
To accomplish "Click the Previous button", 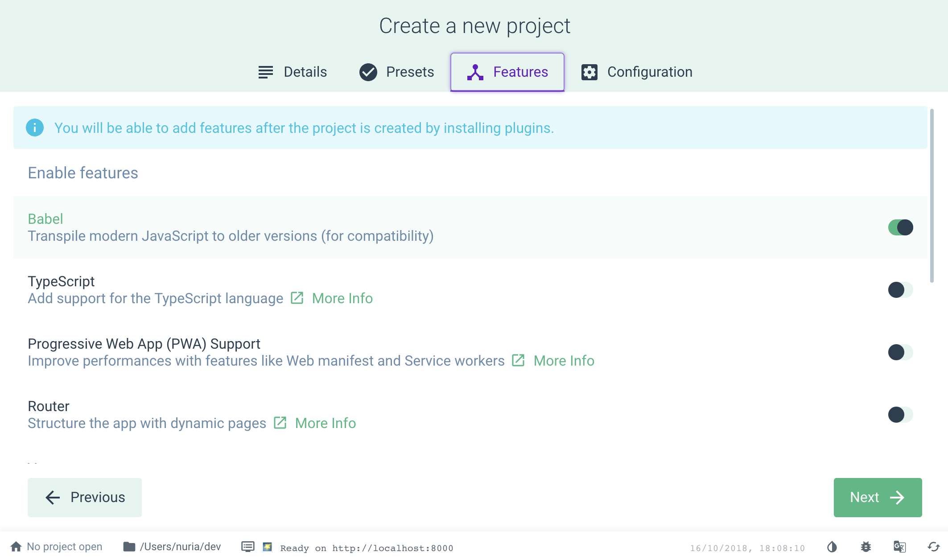I will pyautogui.click(x=85, y=498).
